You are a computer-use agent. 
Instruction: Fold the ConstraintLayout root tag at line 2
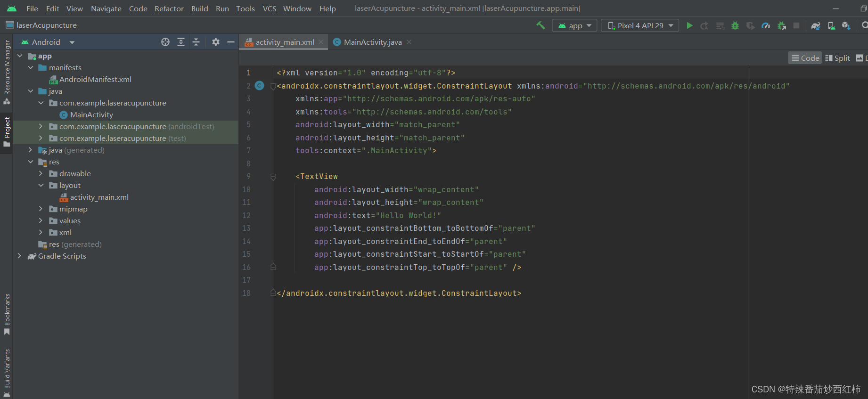point(273,86)
